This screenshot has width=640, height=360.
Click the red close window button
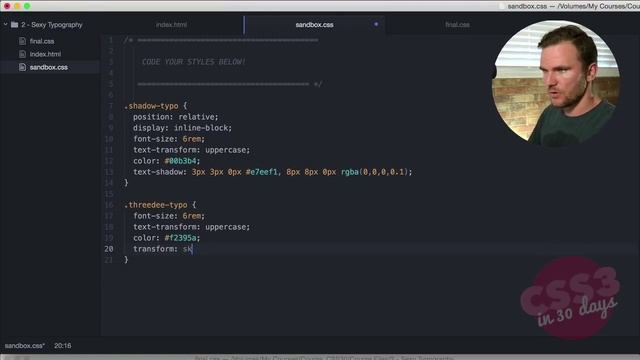[x=7, y=6]
